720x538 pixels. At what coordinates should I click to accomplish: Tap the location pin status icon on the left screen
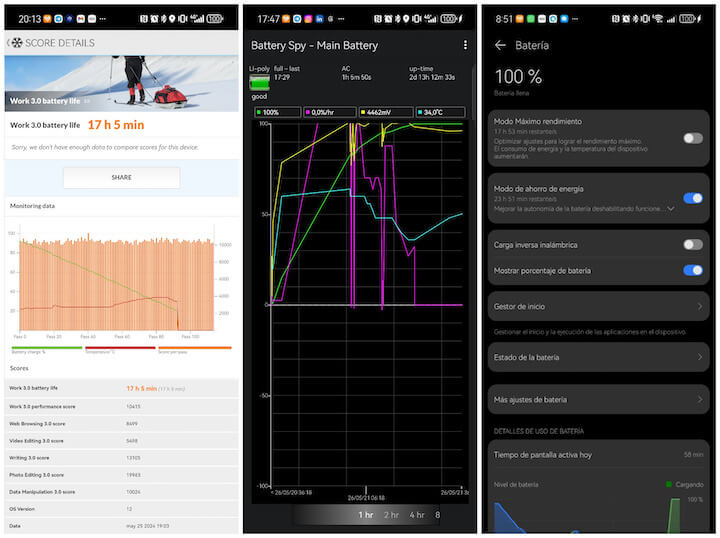pyautogui.click(x=172, y=19)
